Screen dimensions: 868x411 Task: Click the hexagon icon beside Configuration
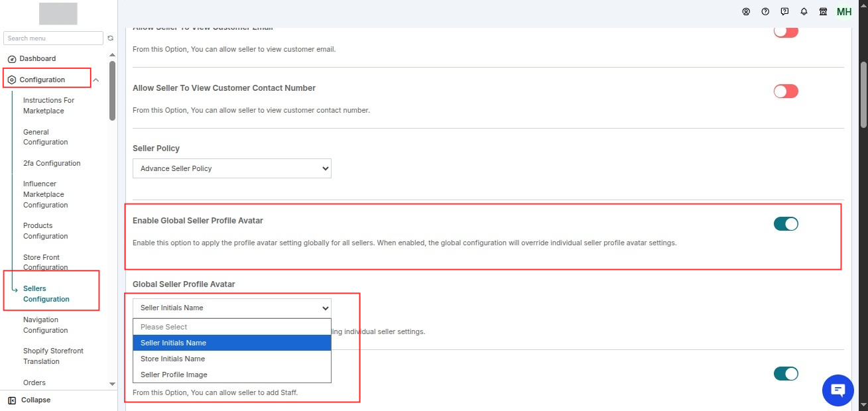coord(12,80)
